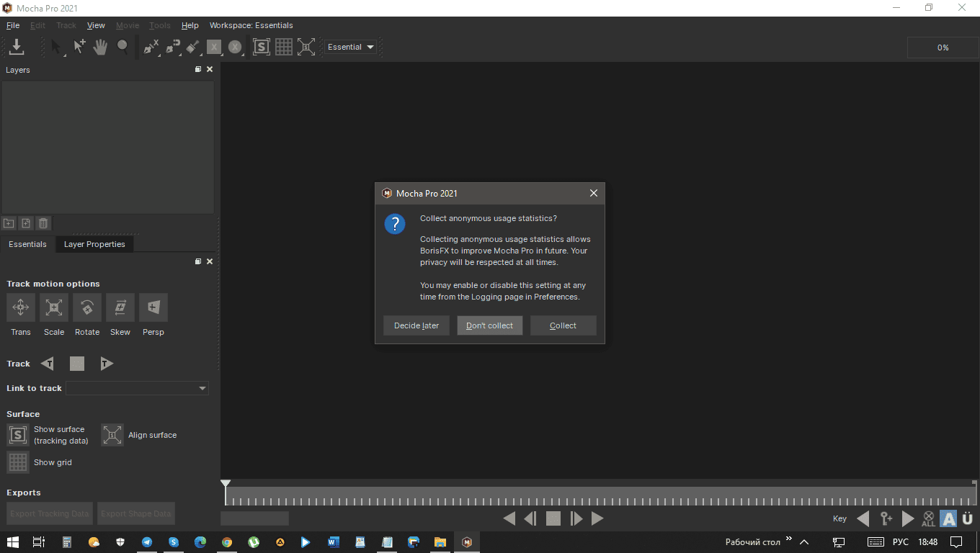Float the Essentials properties panel
The width and height of the screenshot is (980, 553).
[x=198, y=261]
